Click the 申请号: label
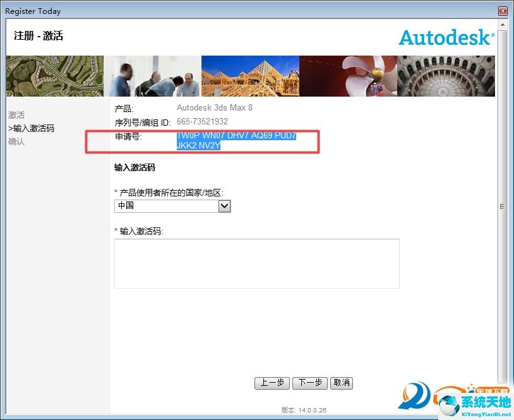This screenshot has height=420, width=514. 128,136
